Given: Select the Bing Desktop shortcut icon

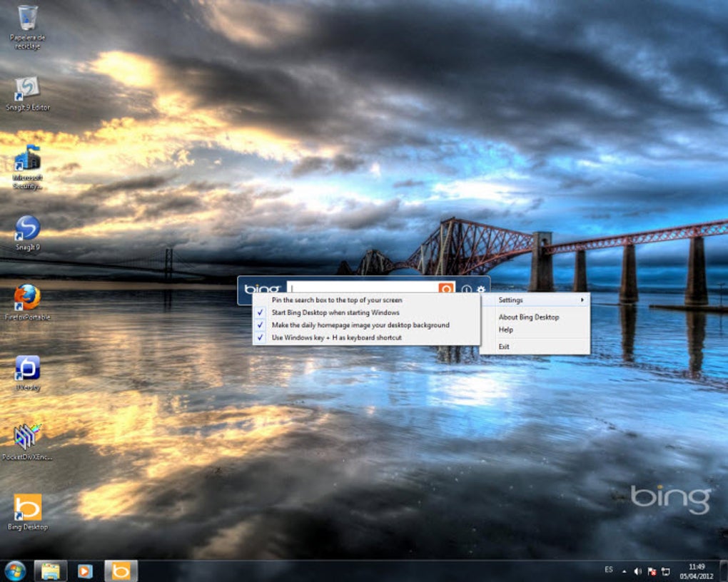Looking at the screenshot, I should (27, 512).
